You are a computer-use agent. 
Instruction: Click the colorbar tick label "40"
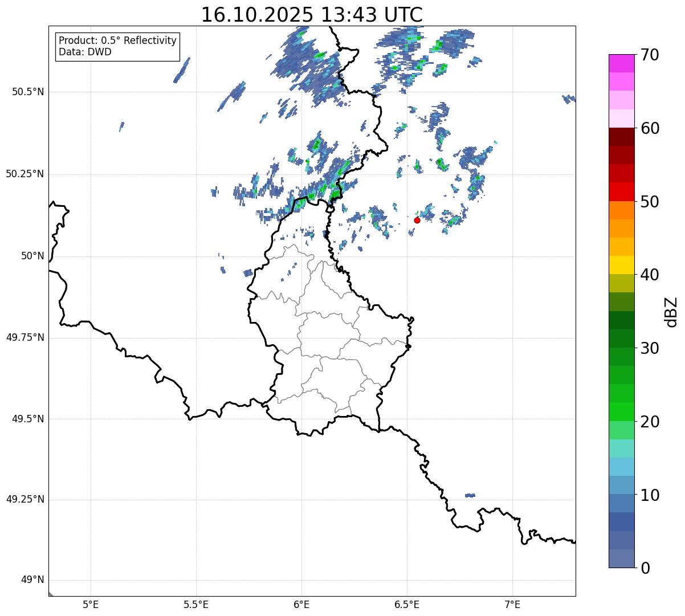pos(650,275)
